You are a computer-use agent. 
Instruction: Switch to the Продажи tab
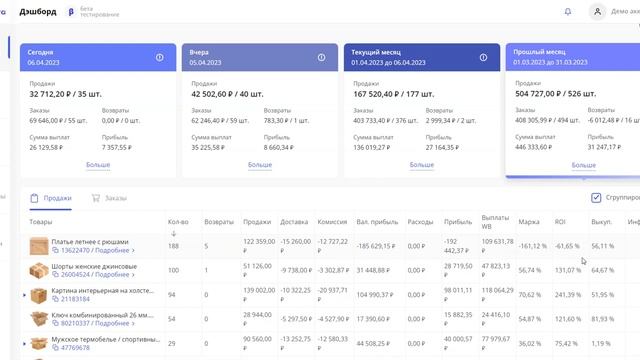51,198
